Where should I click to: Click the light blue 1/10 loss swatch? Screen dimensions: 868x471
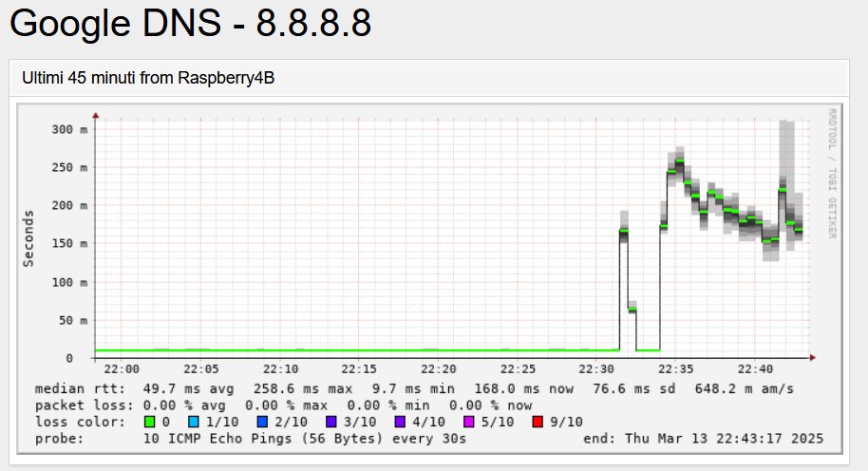193,422
